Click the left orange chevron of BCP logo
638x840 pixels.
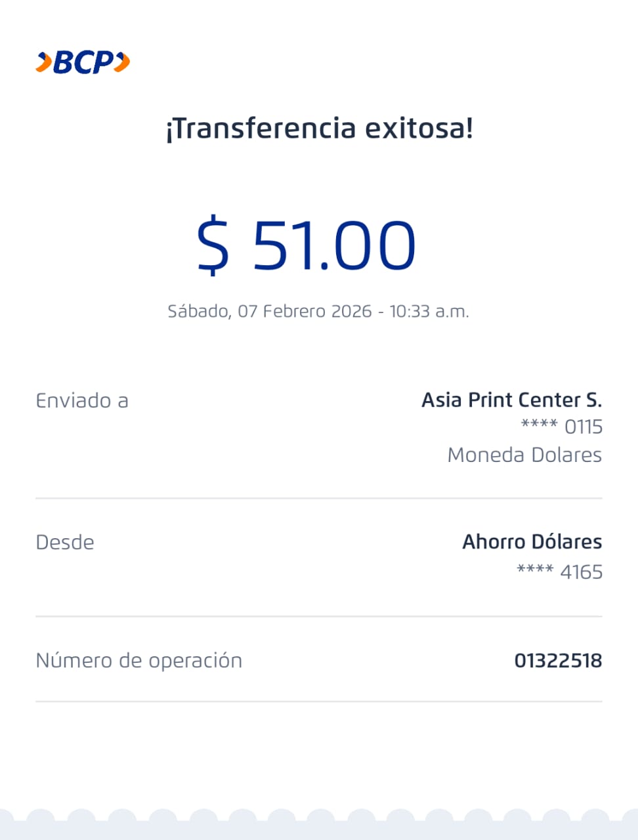click(x=43, y=62)
